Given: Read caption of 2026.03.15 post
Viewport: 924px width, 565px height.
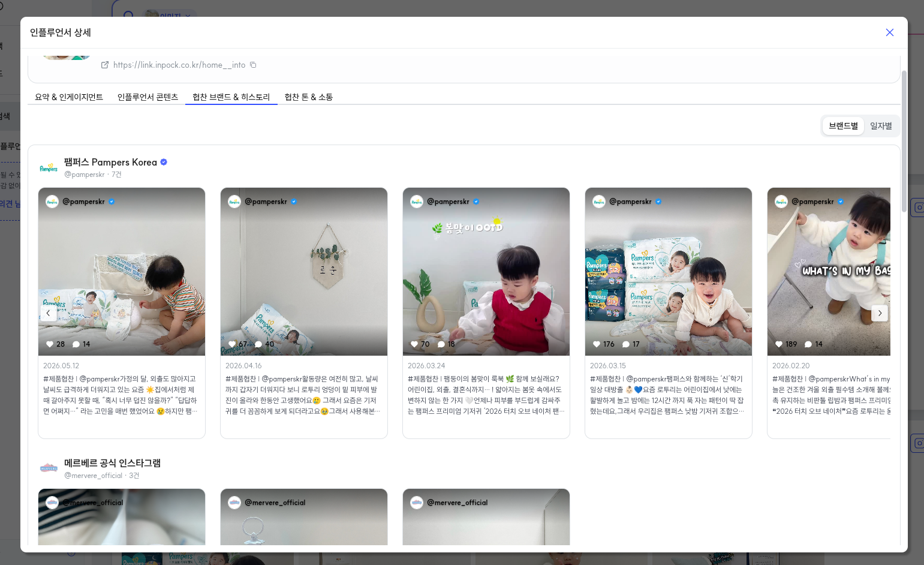Looking at the screenshot, I should pos(668,395).
